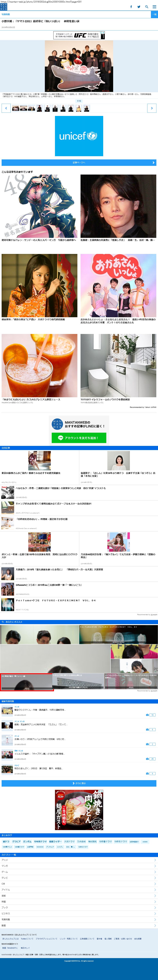
Task: Open the 桐谷美玲 article card
Action: (40, 288)
